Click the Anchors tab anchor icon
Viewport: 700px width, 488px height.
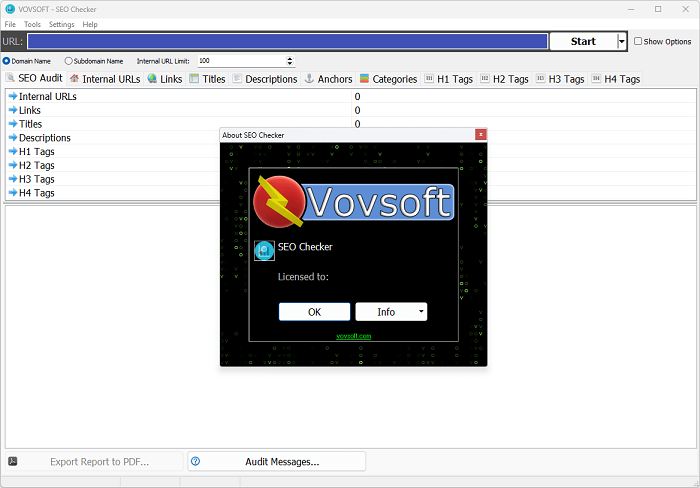309,79
